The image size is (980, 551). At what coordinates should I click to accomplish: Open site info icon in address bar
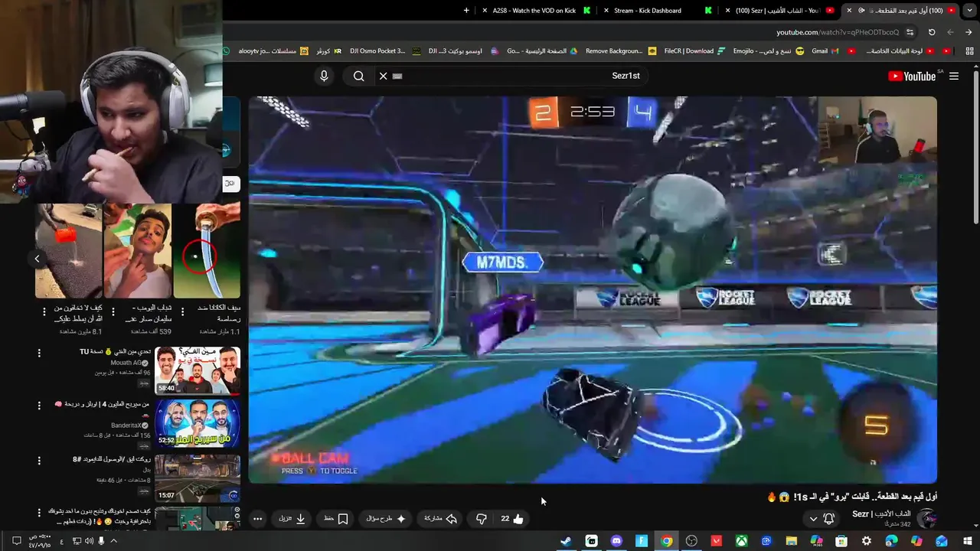[x=910, y=32]
